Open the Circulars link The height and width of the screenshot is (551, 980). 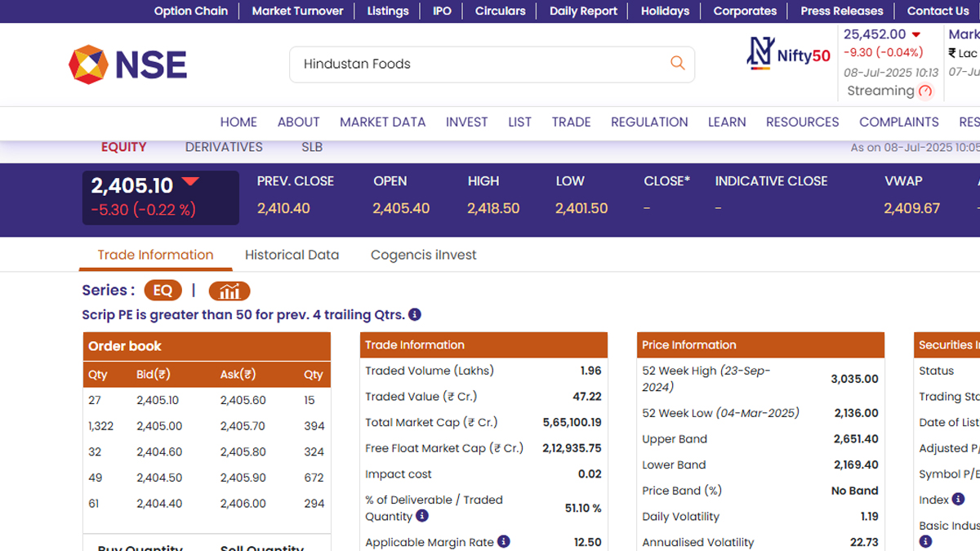tap(501, 11)
